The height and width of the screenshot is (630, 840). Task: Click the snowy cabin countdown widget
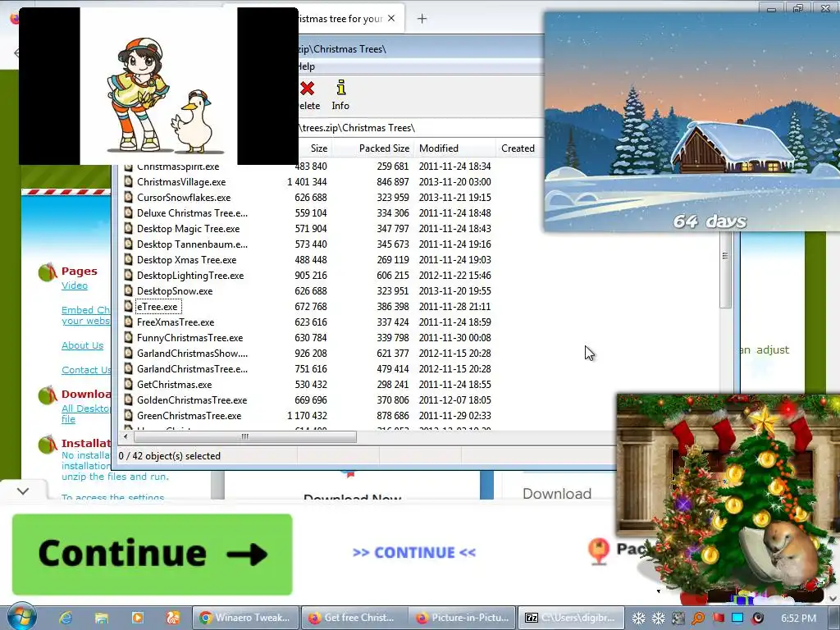(x=692, y=122)
